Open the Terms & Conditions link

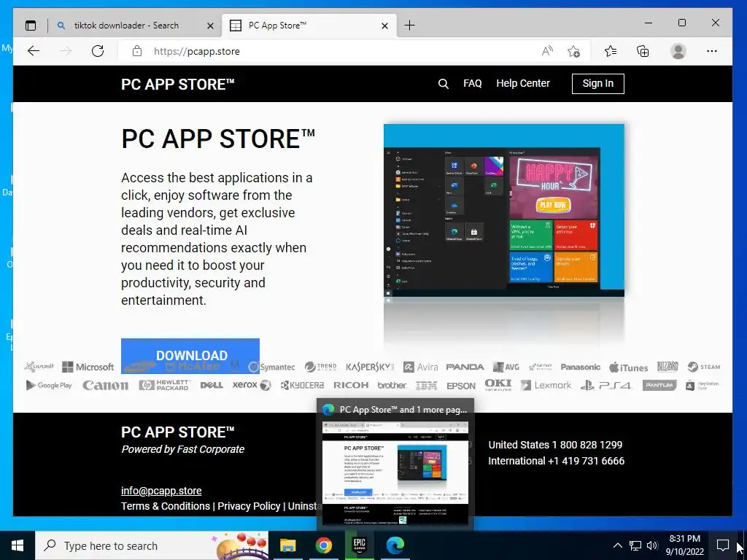click(x=166, y=506)
